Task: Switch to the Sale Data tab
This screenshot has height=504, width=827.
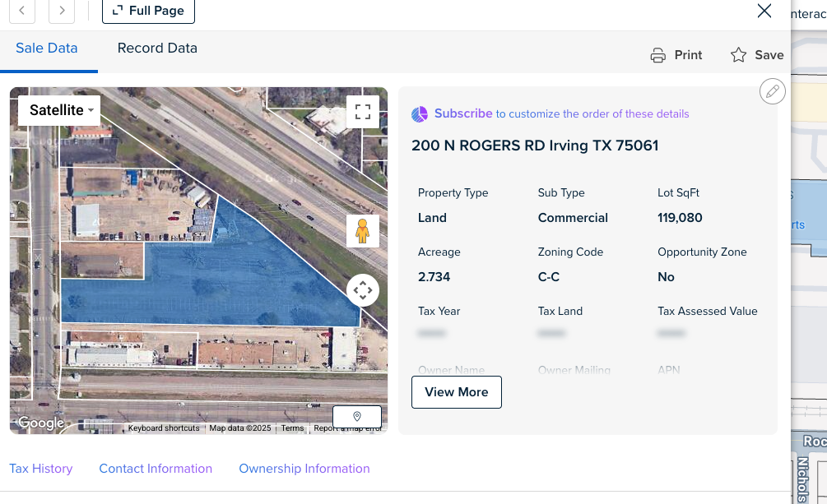Action: pyautogui.click(x=47, y=48)
